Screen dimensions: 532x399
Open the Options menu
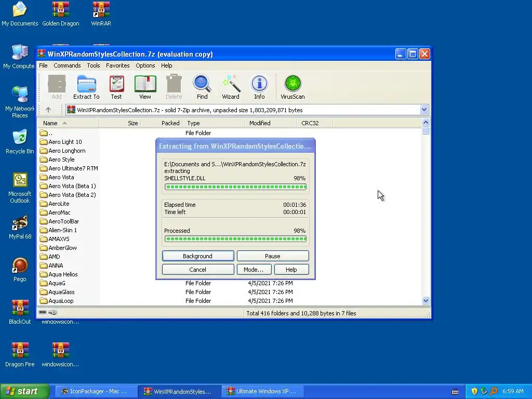tap(145, 65)
